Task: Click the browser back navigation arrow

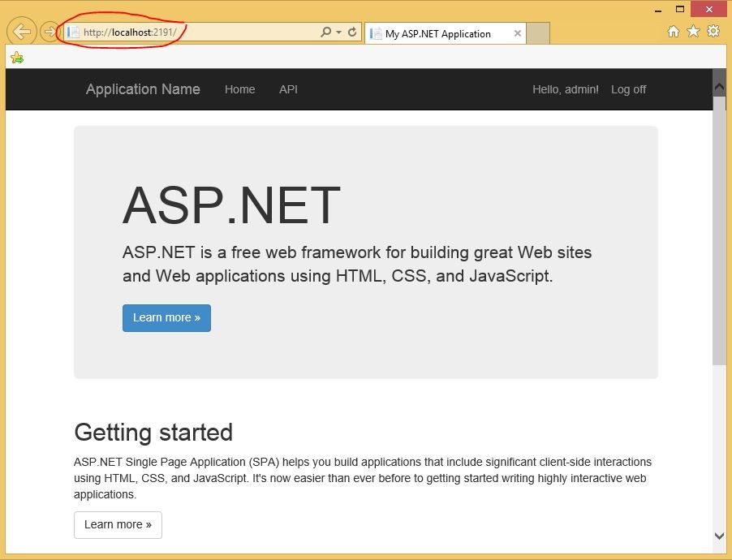Action: (x=23, y=32)
